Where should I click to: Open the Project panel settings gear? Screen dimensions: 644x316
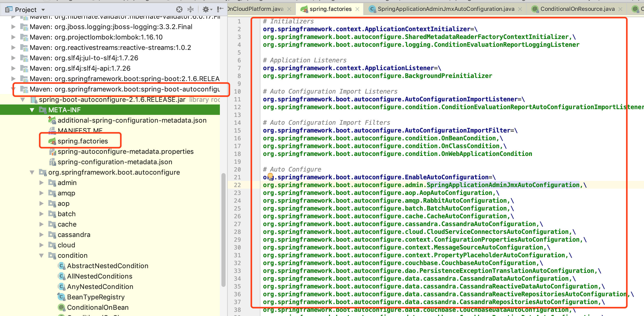click(207, 9)
